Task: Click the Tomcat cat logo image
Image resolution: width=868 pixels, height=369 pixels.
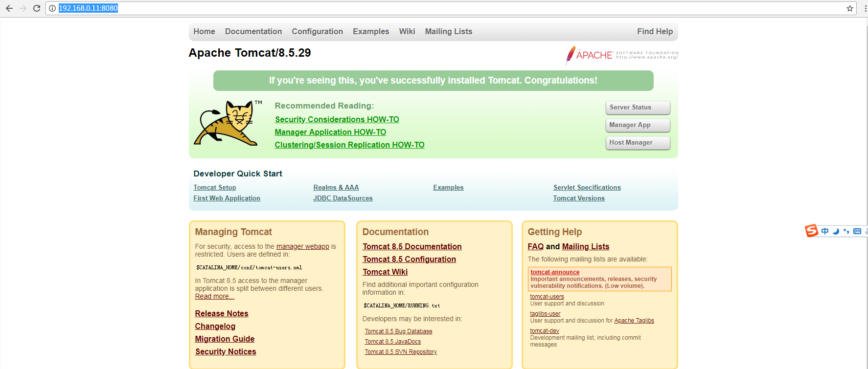Action: point(228,123)
